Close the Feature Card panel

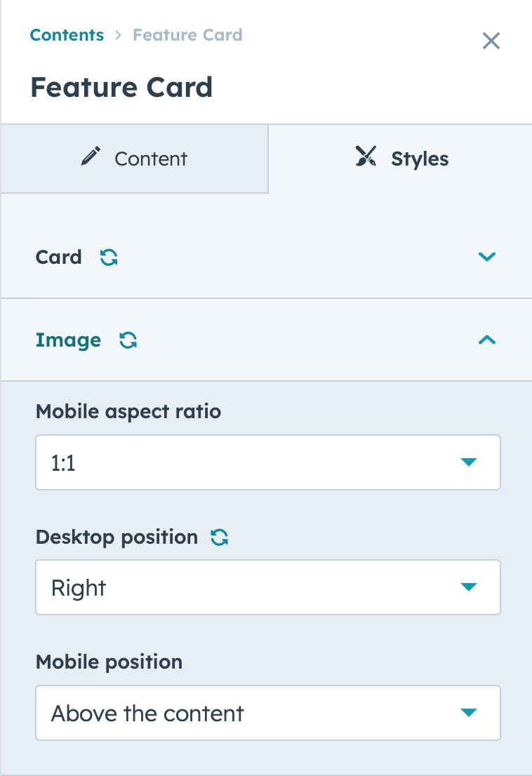491,41
